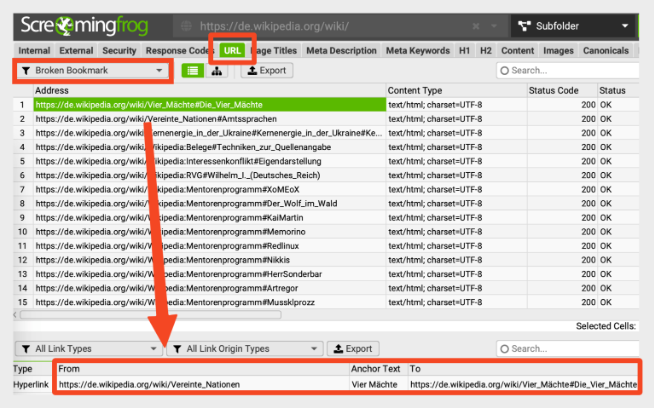Screen dimensions: 654x408
Task: Click the globe icon in URL bar
Action: pyautogui.click(x=186, y=26)
